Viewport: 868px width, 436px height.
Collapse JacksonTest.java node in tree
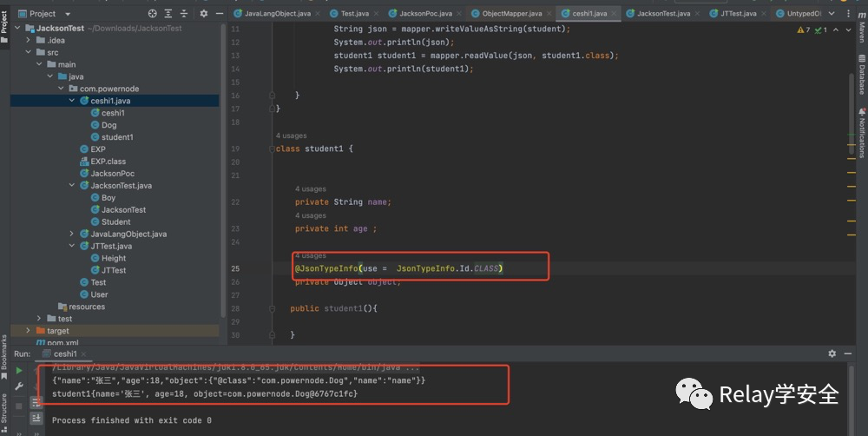coord(72,186)
